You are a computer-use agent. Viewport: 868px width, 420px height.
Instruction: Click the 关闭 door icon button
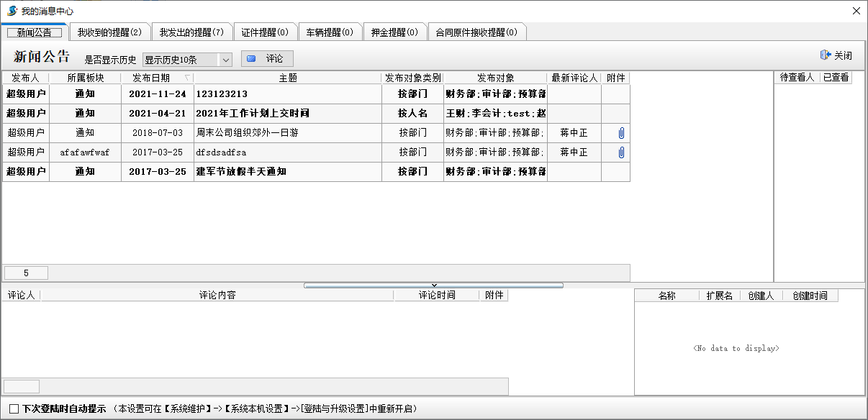[836, 56]
